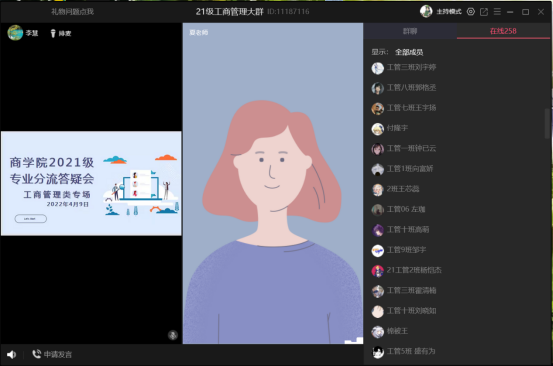Viewport: 553px width, 366px height.
Task: Open the three-line hamburger menu
Action: 497,12
